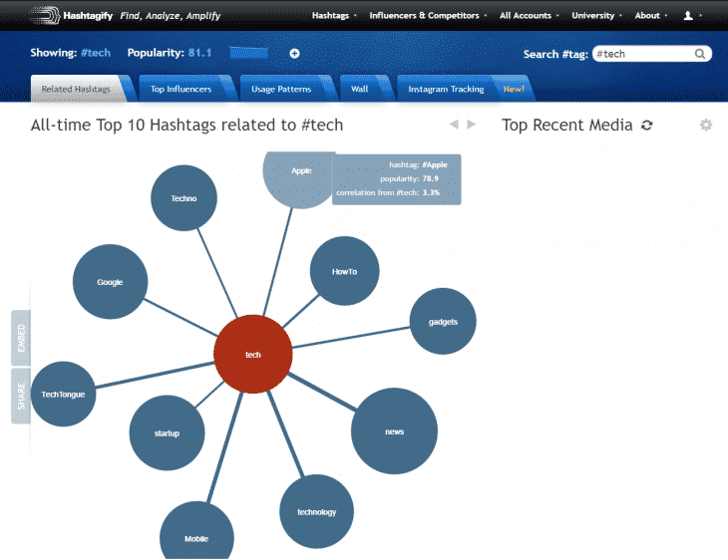Switch to the Top Influencers tab

[181, 89]
